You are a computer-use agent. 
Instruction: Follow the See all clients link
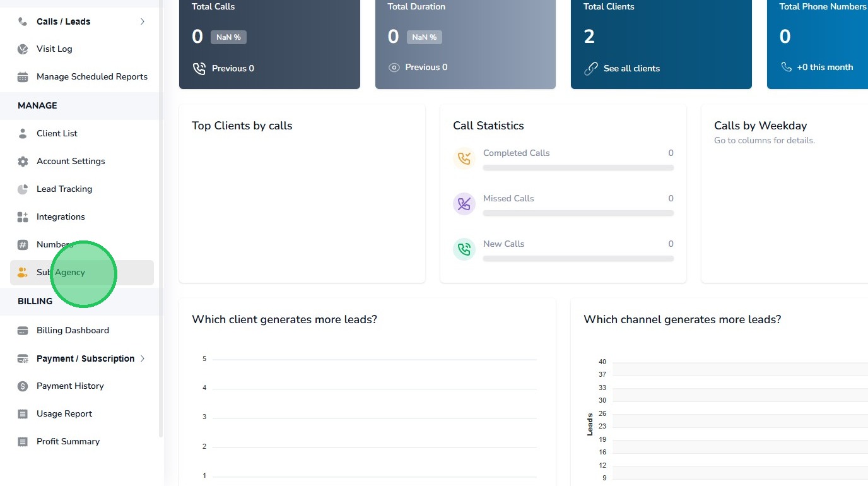tap(631, 69)
